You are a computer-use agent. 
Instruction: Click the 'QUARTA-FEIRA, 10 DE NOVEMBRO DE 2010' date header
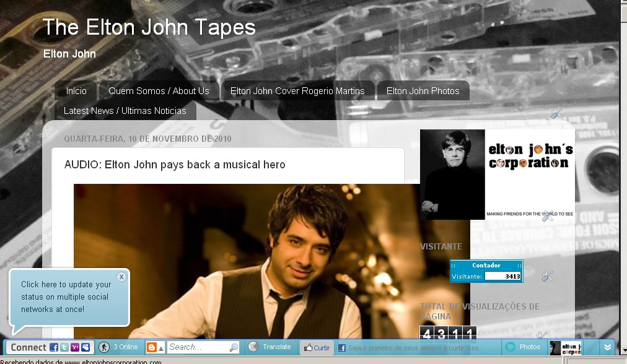147,139
